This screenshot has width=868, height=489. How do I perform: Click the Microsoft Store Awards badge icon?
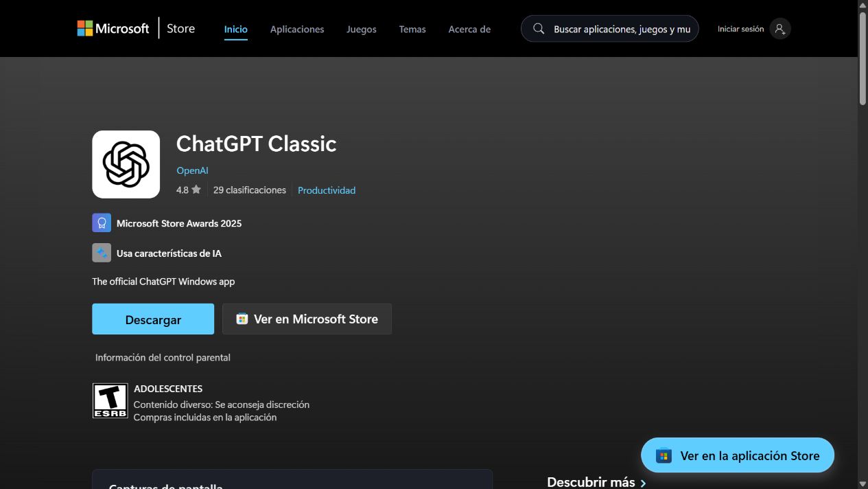coord(102,223)
